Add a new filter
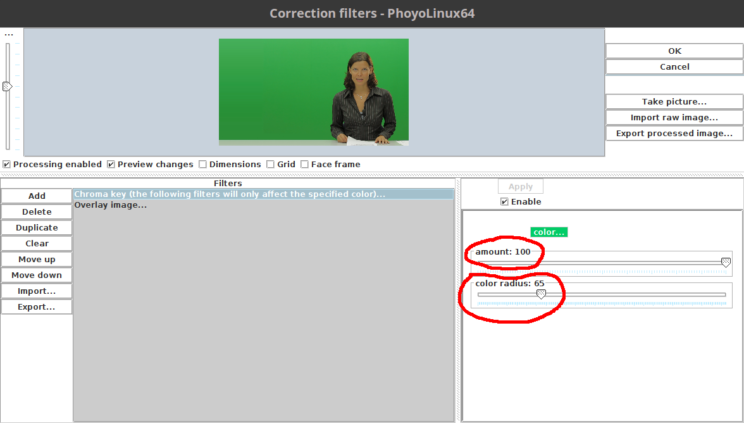 (37, 196)
